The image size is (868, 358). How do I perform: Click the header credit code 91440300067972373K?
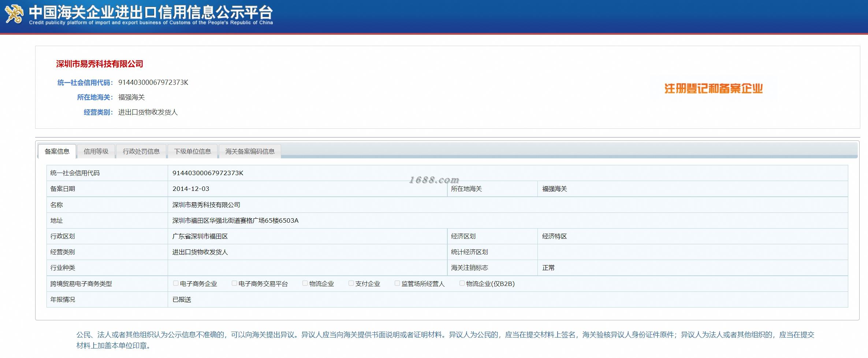[153, 82]
